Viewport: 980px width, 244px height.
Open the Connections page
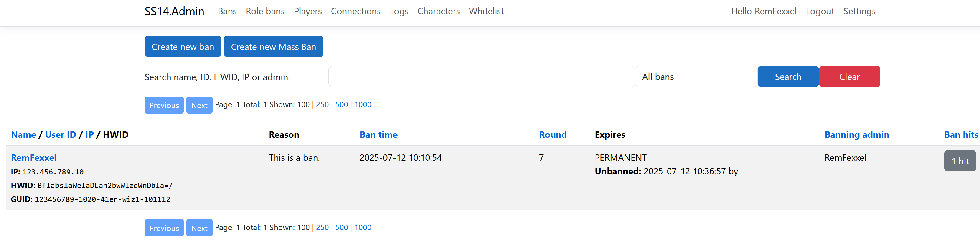pyautogui.click(x=355, y=12)
